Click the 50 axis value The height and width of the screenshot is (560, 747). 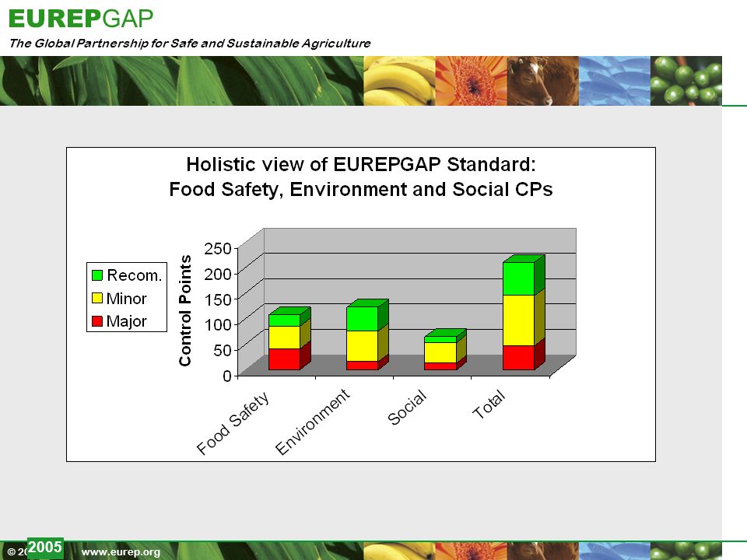[223, 351]
